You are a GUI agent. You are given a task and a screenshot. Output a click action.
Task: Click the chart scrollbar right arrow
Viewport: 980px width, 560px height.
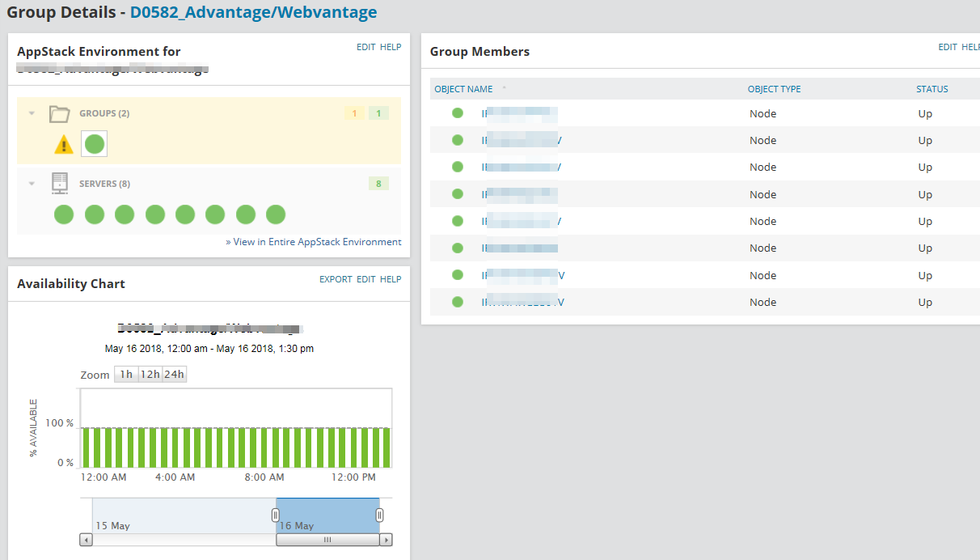pos(387,540)
